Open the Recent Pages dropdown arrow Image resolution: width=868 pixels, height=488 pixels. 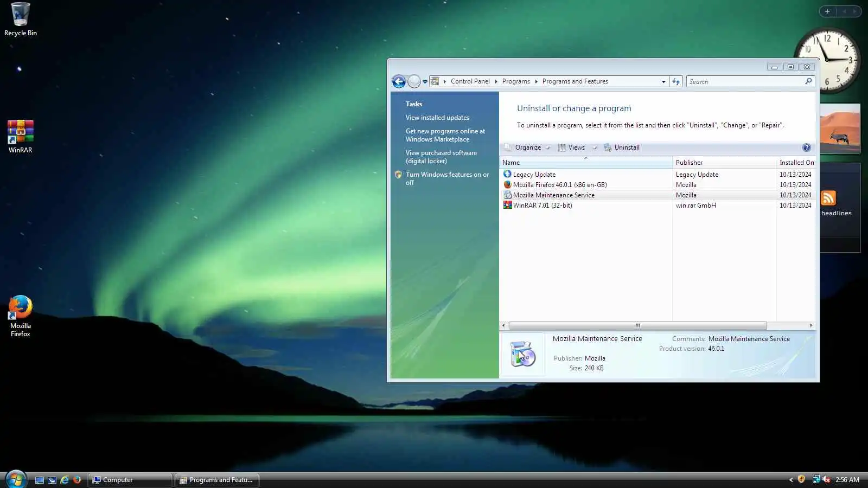coord(425,82)
